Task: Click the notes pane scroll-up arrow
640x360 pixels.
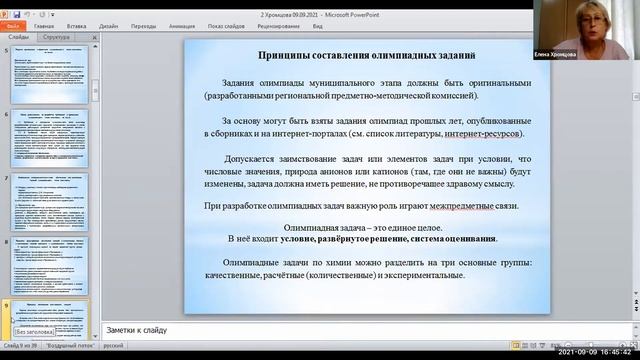Action: point(636,326)
